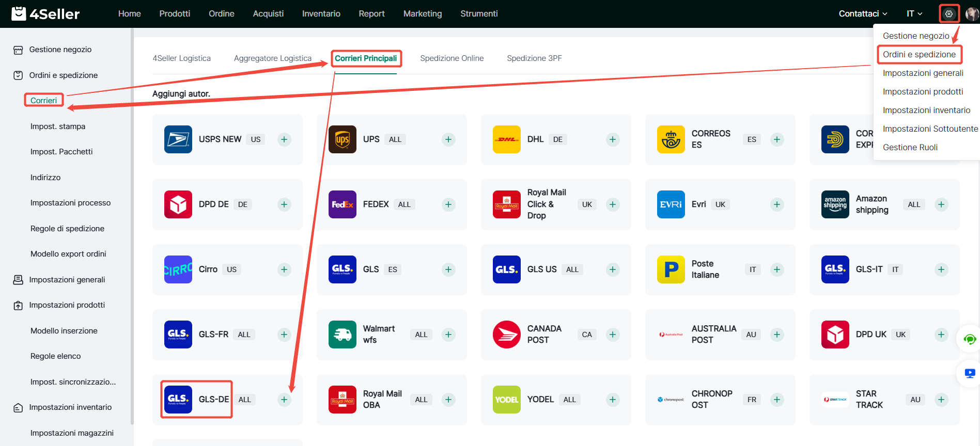Open Regole di spedizione in sidebar

(67, 229)
